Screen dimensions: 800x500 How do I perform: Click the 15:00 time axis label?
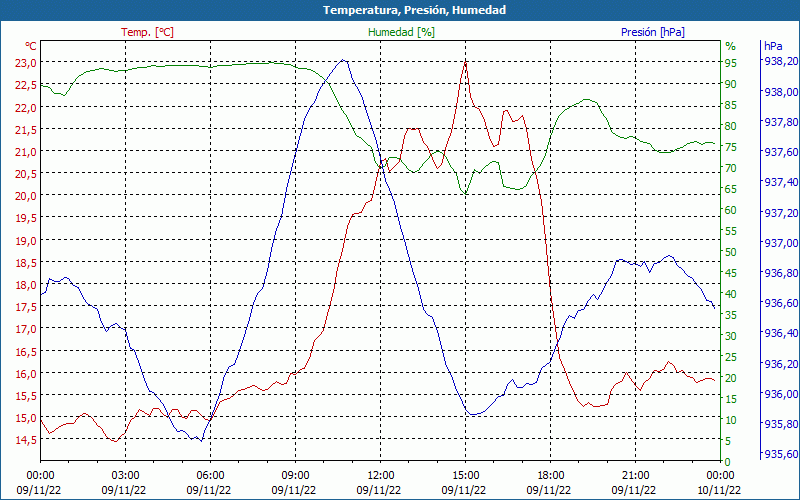click(465, 476)
